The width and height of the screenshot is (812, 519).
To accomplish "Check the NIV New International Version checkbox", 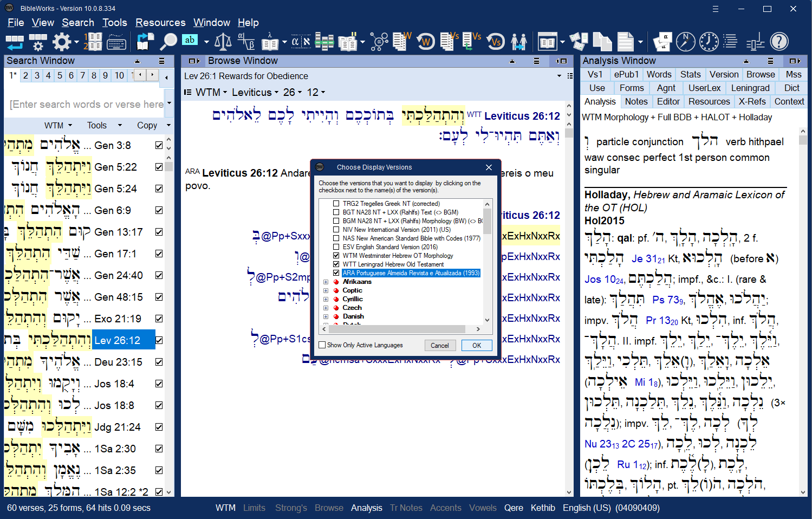I will point(336,230).
